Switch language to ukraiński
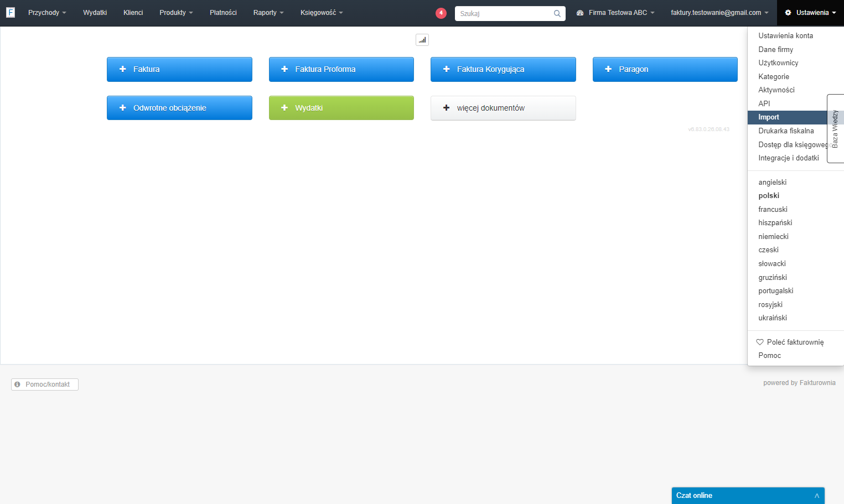Viewport: 844px width, 504px height. [773, 318]
